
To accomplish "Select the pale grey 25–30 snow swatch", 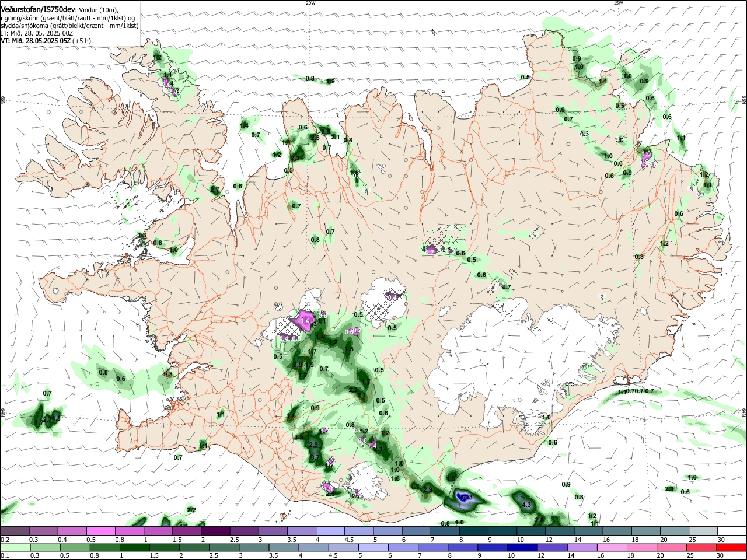I will [703, 531].
